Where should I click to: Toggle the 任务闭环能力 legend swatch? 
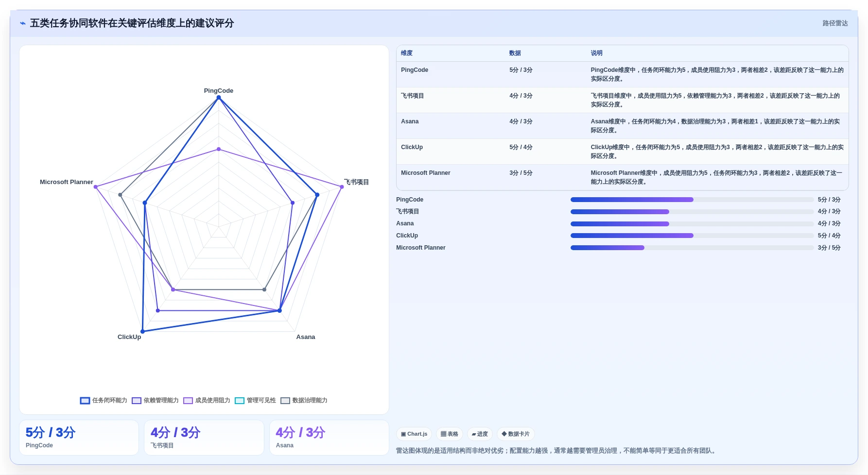[x=85, y=401]
